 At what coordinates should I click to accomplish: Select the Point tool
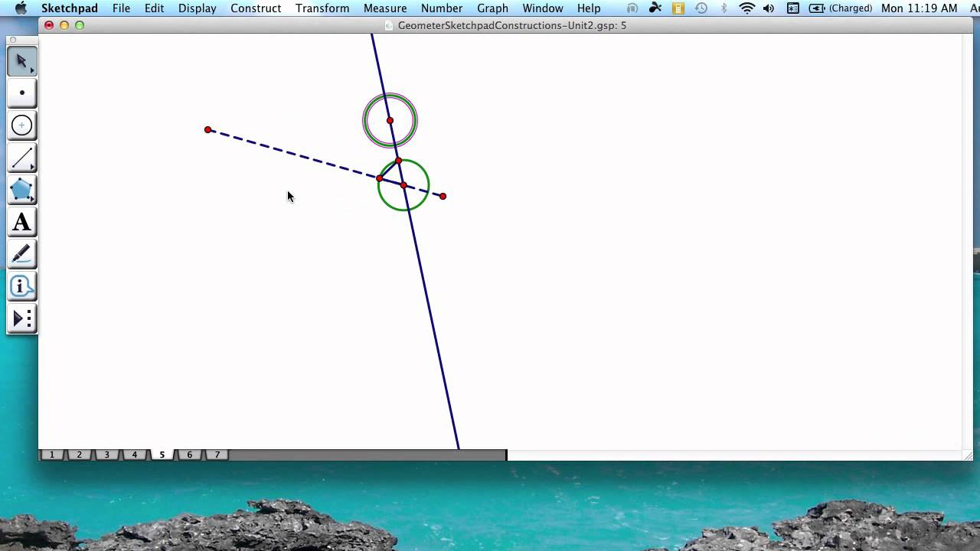coord(22,93)
